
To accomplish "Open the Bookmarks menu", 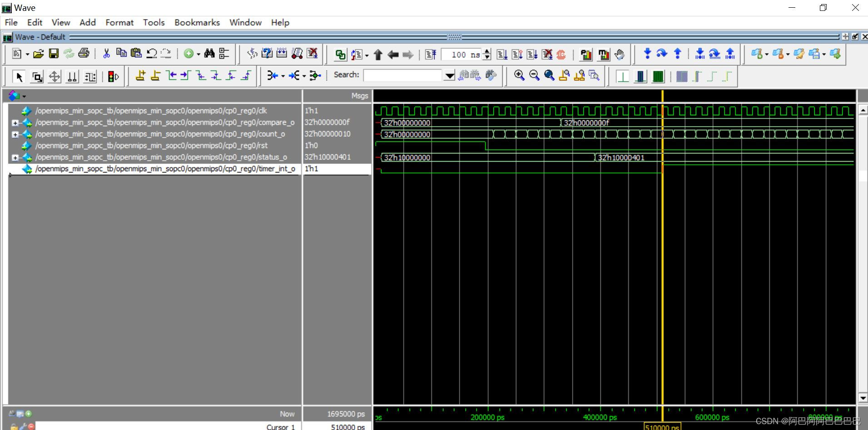I will [x=197, y=22].
